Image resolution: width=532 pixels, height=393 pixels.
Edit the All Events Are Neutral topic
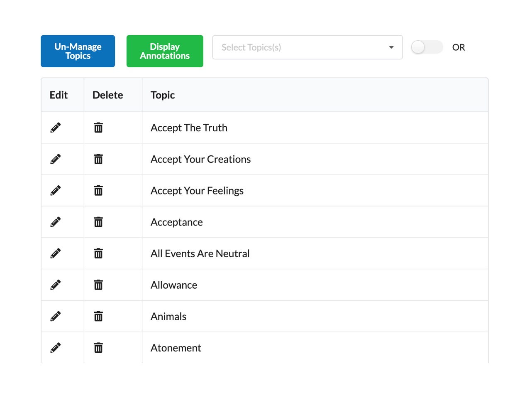(x=56, y=253)
